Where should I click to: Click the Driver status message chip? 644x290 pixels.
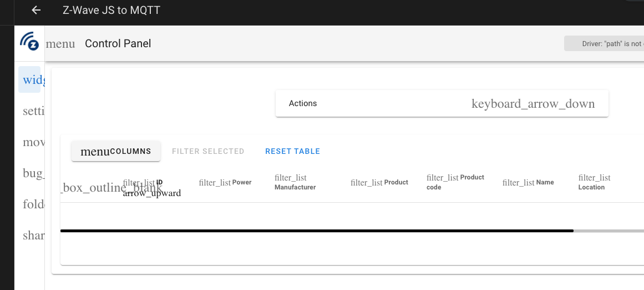point(604,43)
